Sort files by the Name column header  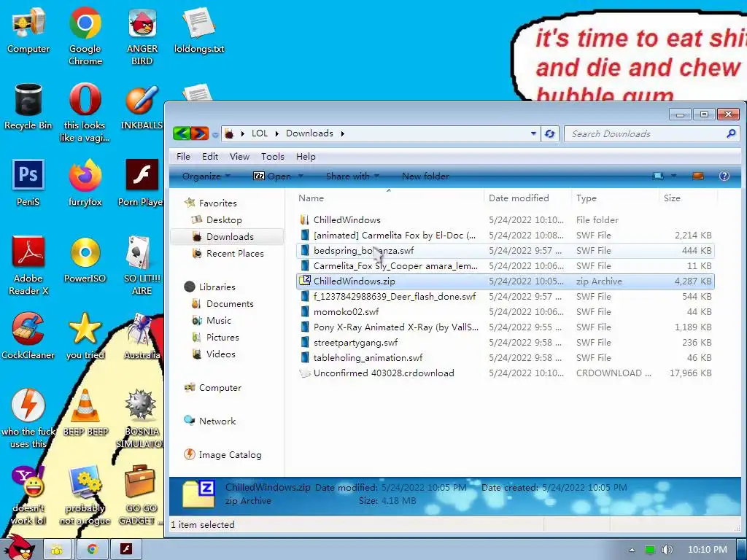(388, 198)
